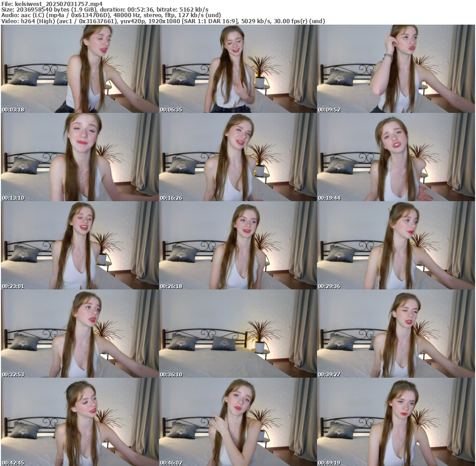Open the thumbnail stamped 00:06:35
The width and height of the screenshot is (476, 466).
pos(238,69)
